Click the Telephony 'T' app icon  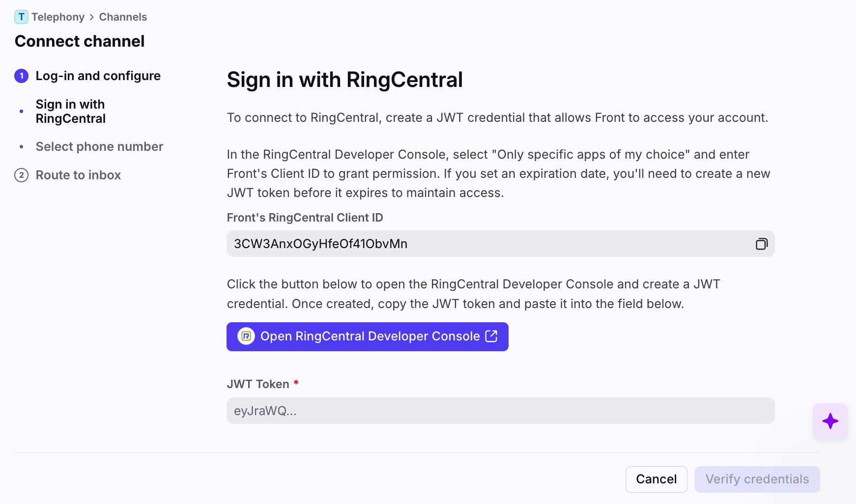(21, 17)
